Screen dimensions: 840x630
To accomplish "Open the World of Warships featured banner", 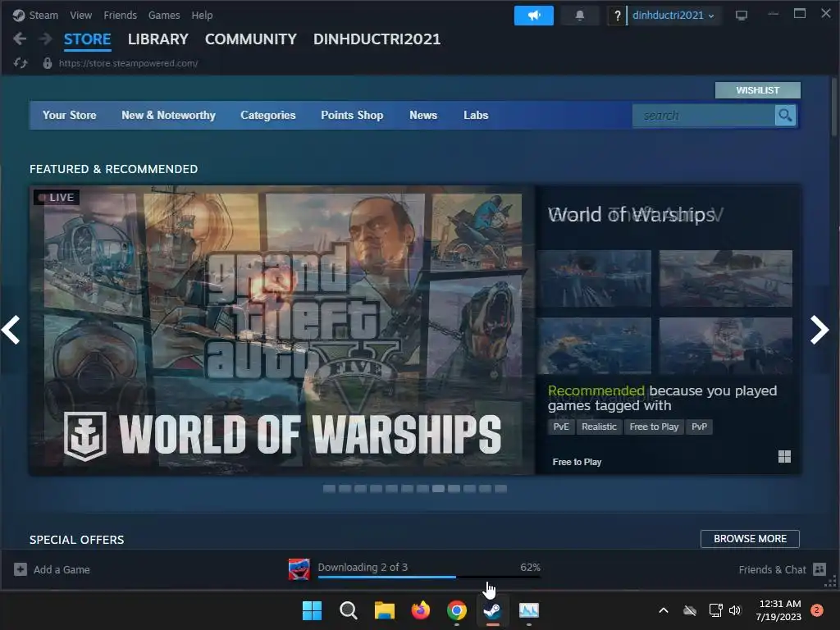I will click(282, 330).
